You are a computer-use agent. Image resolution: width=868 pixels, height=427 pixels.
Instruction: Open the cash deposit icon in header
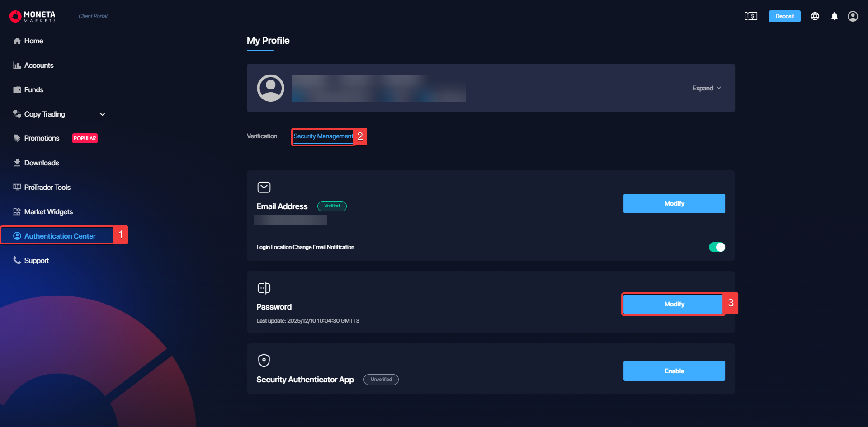[751, 16]
